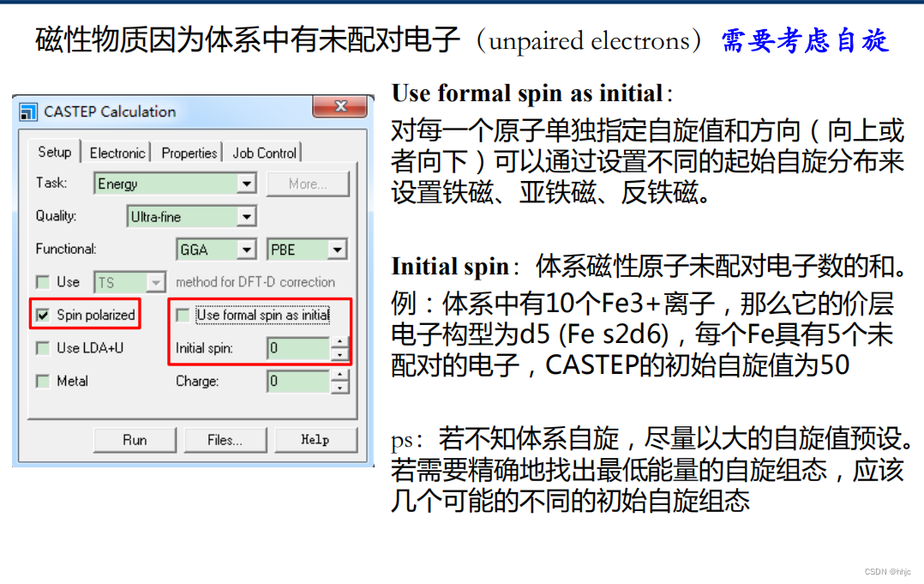The image size is (924, 584).
Task: Open the Task dropdown showing Energy
Action: 245,182
